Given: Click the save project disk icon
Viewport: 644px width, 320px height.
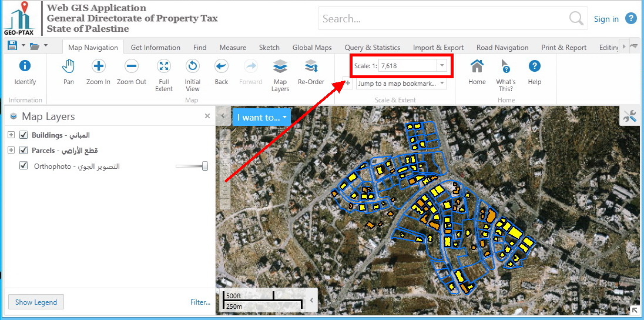Looking at the screenshot, I should point(12,45).
